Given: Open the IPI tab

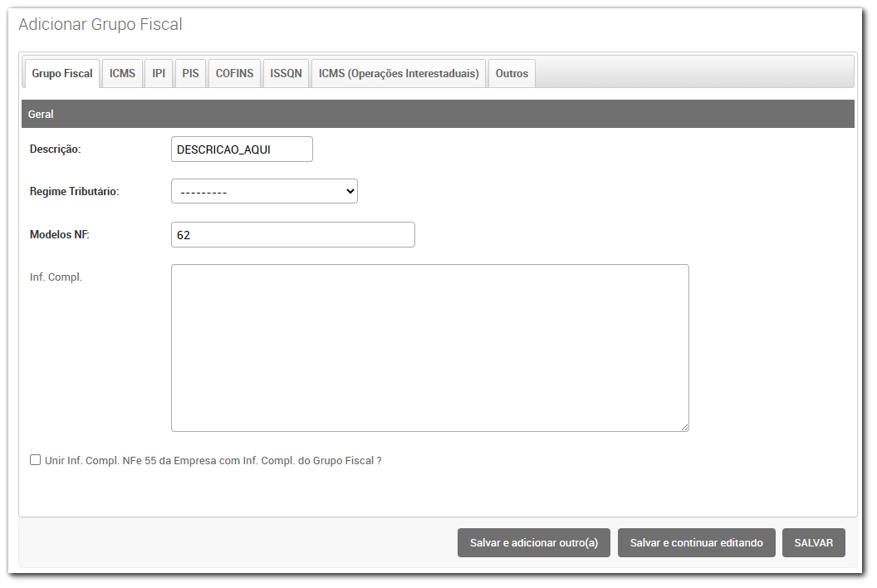Looking at the screenshot, I should tap(159, 73).
